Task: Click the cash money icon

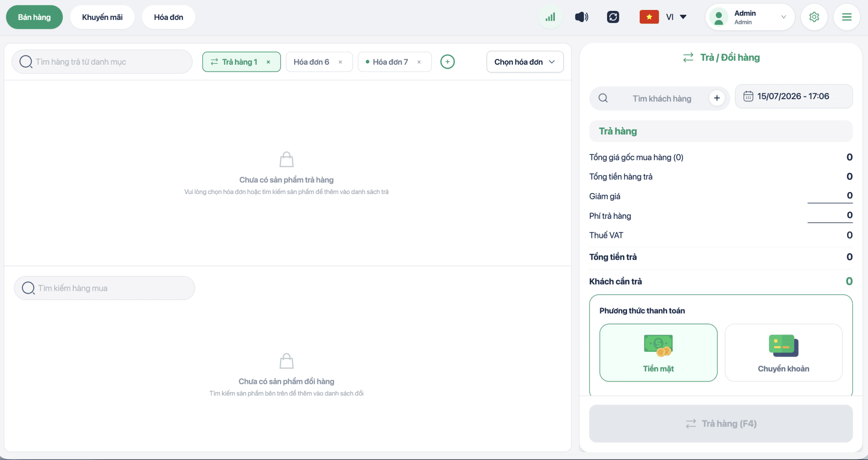Action: click(x=658, y=346)
